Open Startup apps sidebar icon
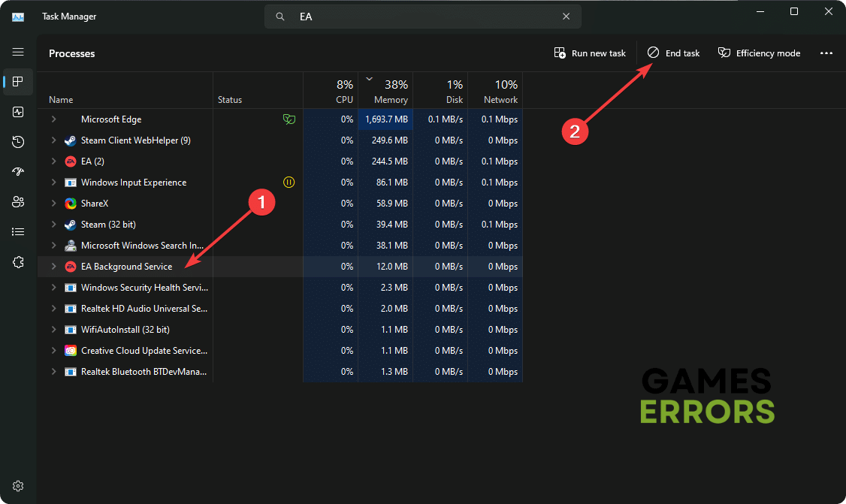Image resolution: width=846 pixels, height=504 pixels. 18,172
